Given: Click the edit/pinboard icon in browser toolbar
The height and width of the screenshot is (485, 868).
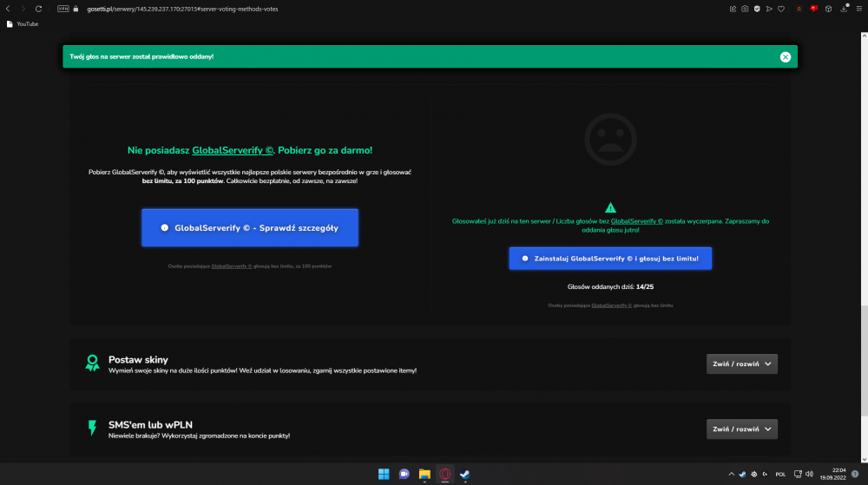Looking at the screenshot, I should [x=733, y=9].
